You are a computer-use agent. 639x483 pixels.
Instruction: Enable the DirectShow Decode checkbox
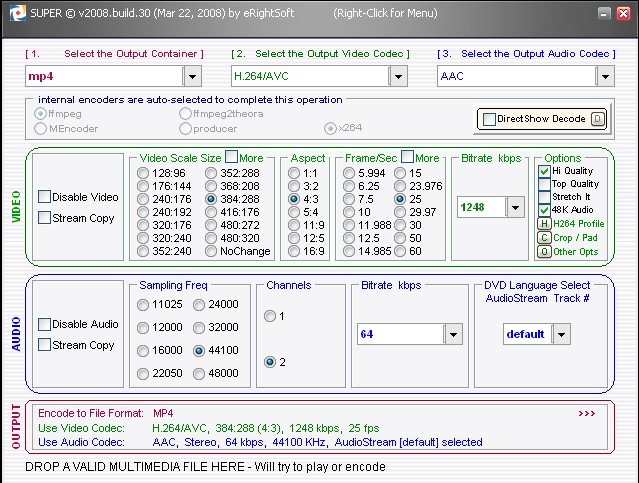pos(489,119)
